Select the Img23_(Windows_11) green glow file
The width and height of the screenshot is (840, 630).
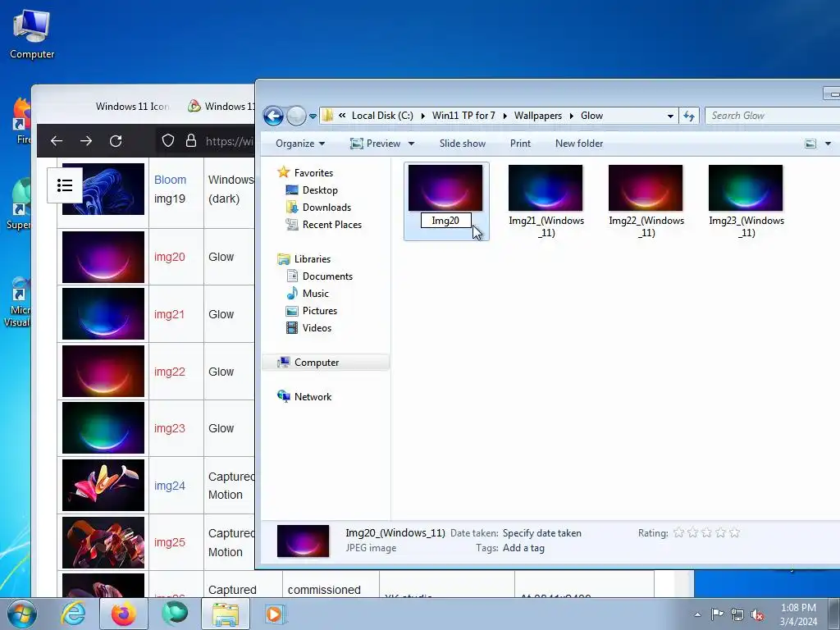coord(746,202)
